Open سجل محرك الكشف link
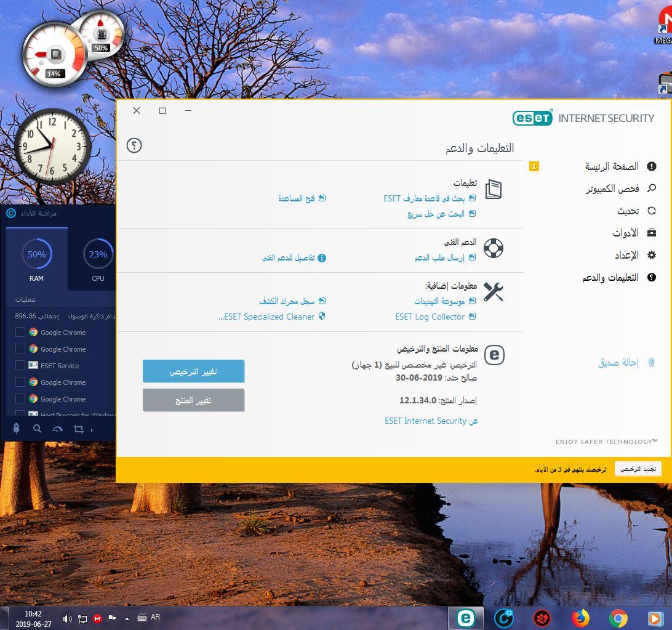The image size is (672, 630). [x=287, y=301]
